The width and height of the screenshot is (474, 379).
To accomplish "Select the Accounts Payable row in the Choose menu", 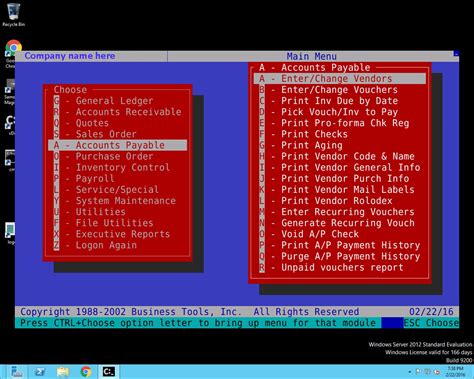I will pyautogui.click(x=118, y=145).
